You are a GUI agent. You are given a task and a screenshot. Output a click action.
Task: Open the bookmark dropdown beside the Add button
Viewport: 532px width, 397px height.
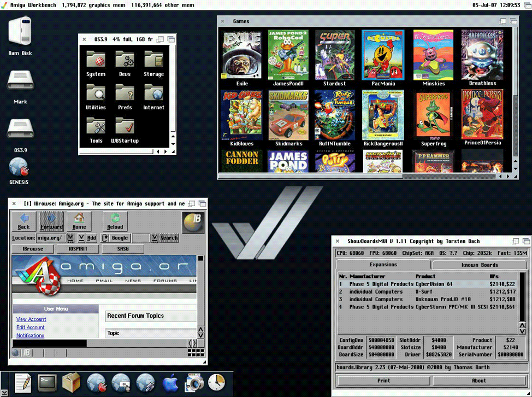[x=81, y=238]
